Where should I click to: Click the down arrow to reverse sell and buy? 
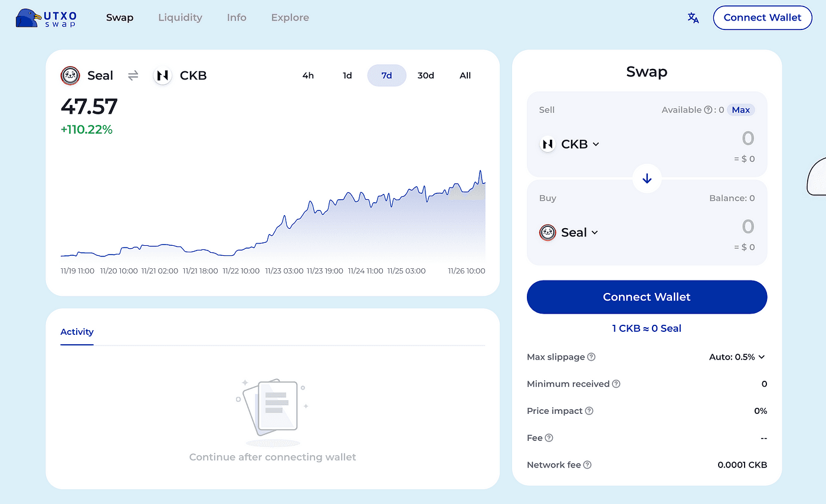pos(647,178)
